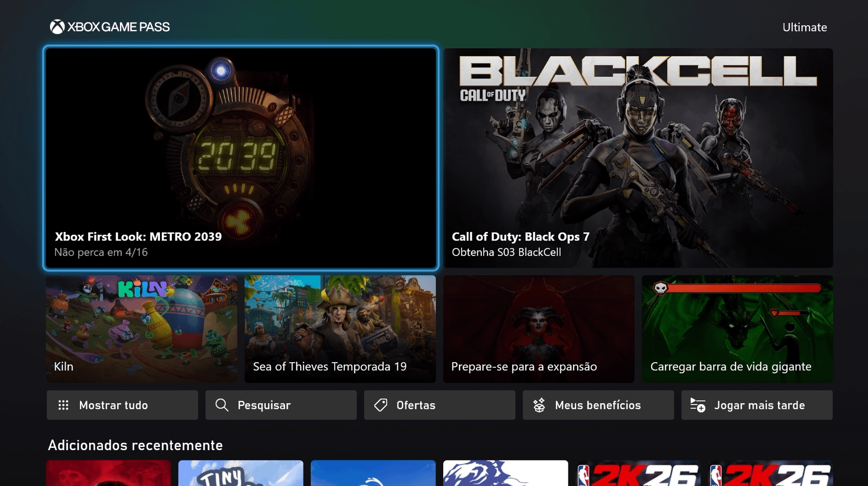Viewport: 868px width, 486px height.
Task: Click the Meus benefícios gift icon
Action: coord(539,405)
